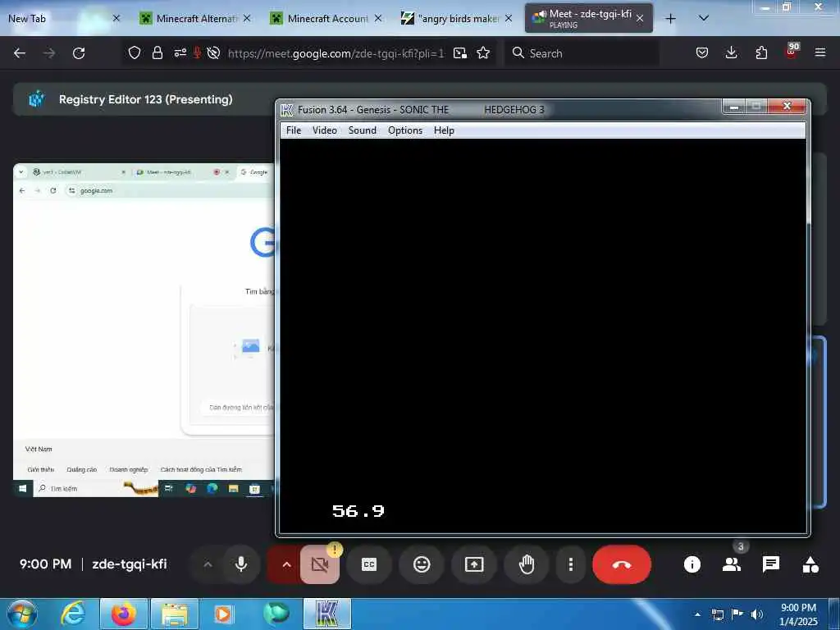Viewport: 840px width, 630px height.
Task: Save page to Pocket
Action: 702,52
